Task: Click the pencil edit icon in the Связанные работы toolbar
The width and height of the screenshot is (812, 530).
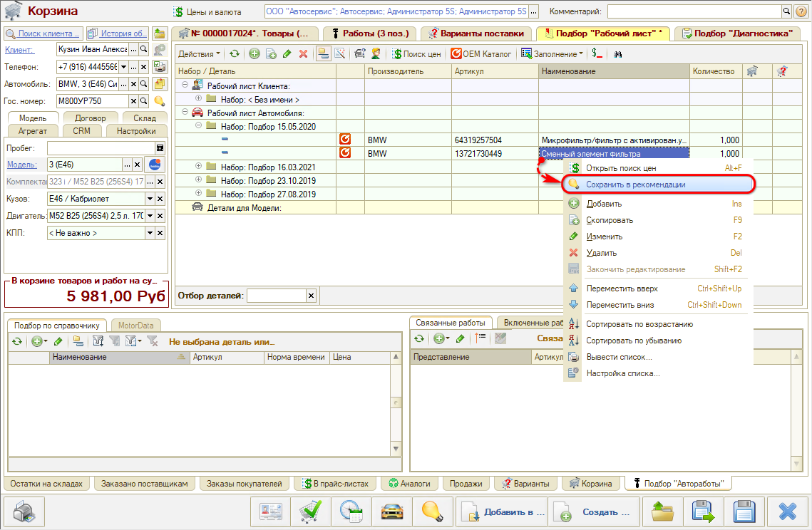Action: [x=460, y=338]
